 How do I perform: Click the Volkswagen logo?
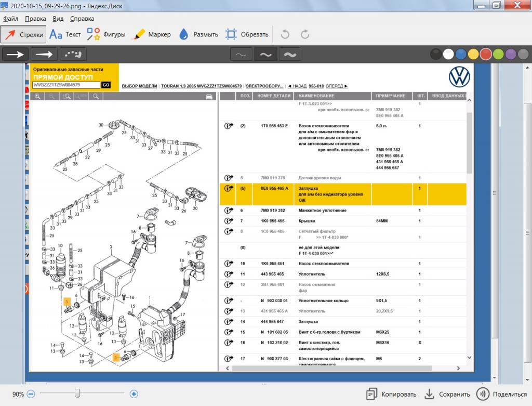(459, 76)
